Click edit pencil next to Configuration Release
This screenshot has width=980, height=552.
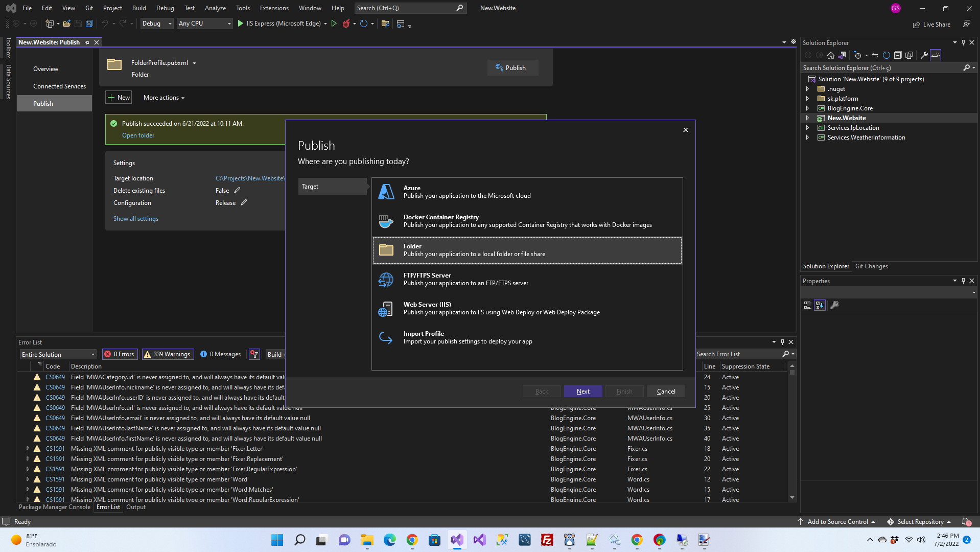[244, 203]
